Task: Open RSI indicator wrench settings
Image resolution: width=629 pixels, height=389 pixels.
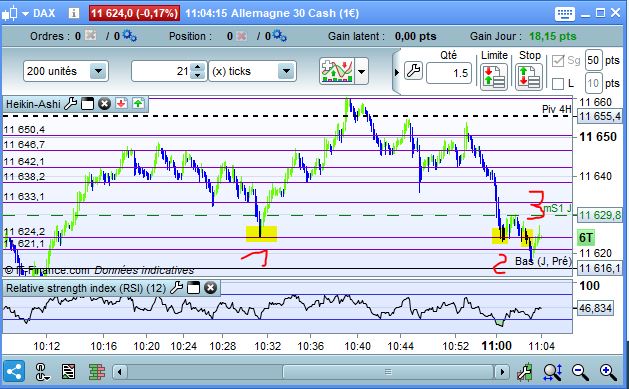Action: coord(176,288)
